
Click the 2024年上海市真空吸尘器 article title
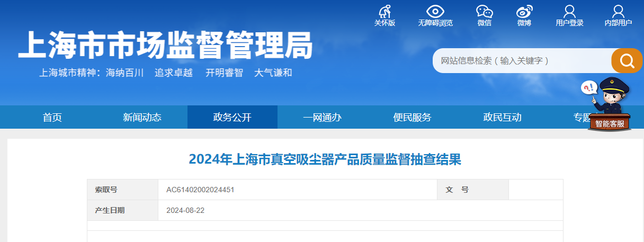[x=325, y=159]
